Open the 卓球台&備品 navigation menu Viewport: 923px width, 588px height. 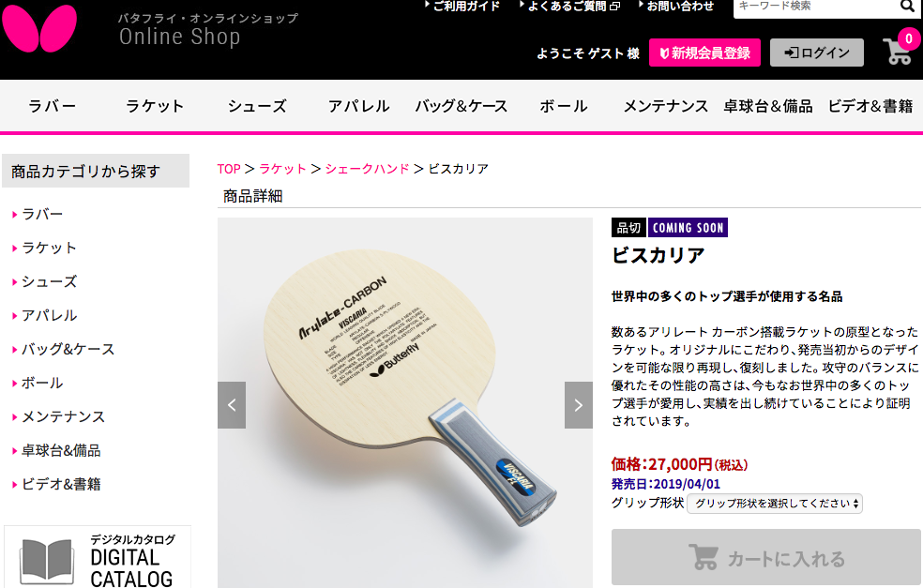(x=767, y=107)
